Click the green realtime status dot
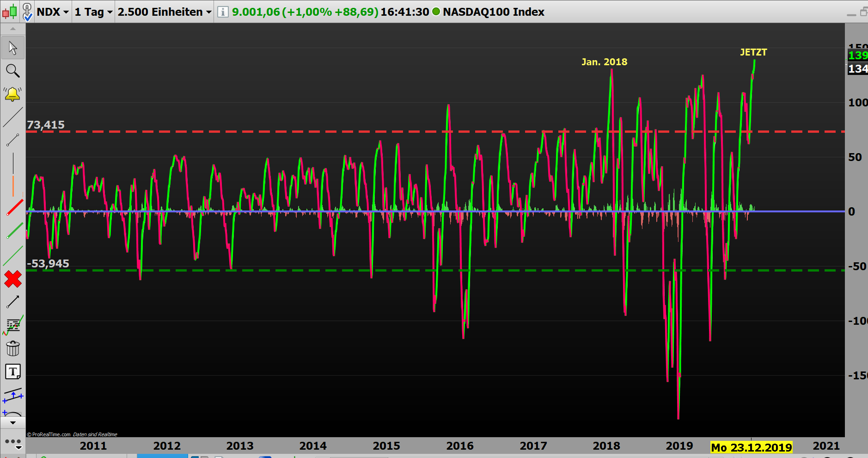The height and width of the screenshot is (458, 868). 435,12
